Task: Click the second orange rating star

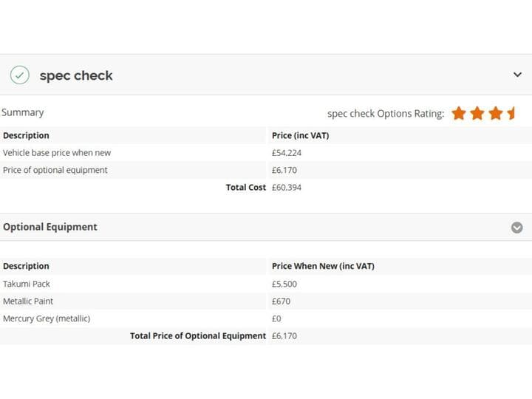Action: 477,113
